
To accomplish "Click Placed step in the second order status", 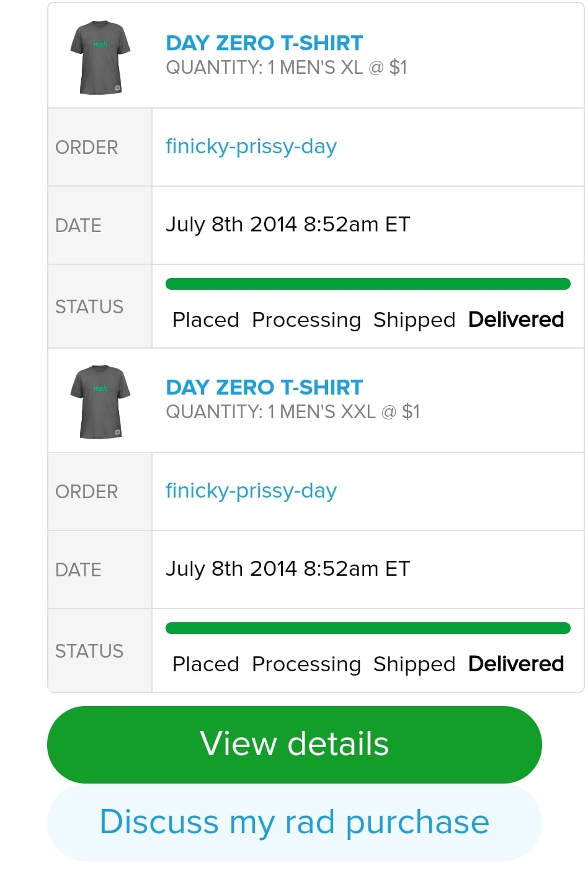I will pos(206,664).
